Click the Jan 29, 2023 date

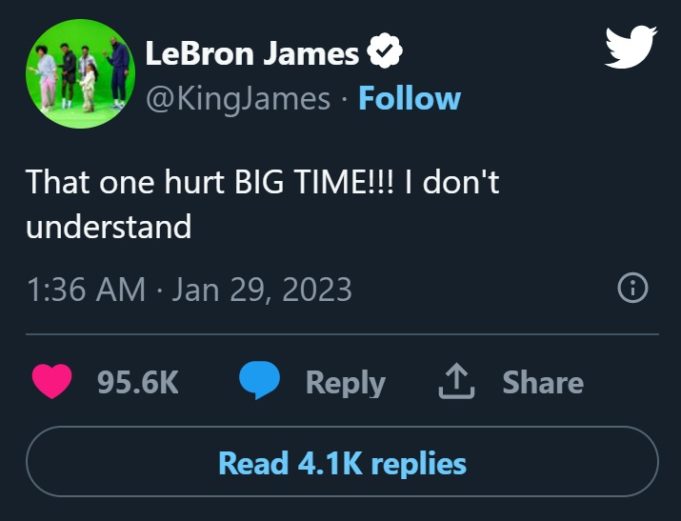click(x=262, y=290)
